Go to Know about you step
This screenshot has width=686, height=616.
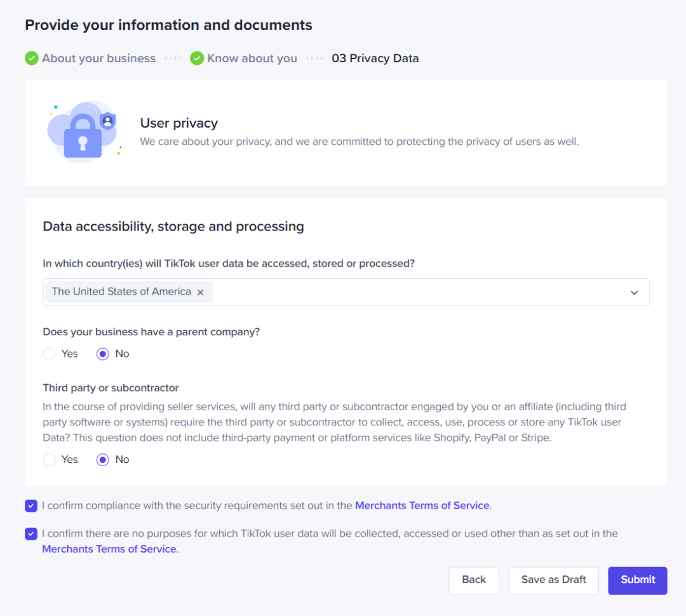click(x=252, y=58)
